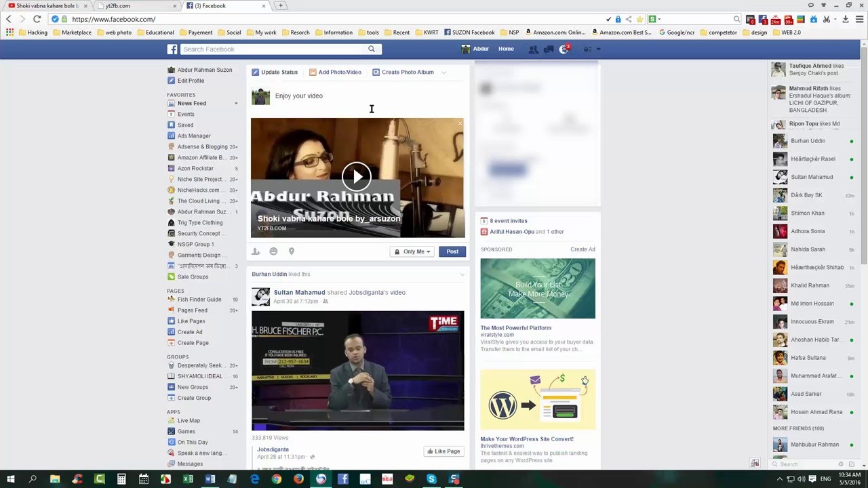The width and height of the screenshot is (868, 488).
Task: Play the Shoki vabna video preview
Action: 357,177
